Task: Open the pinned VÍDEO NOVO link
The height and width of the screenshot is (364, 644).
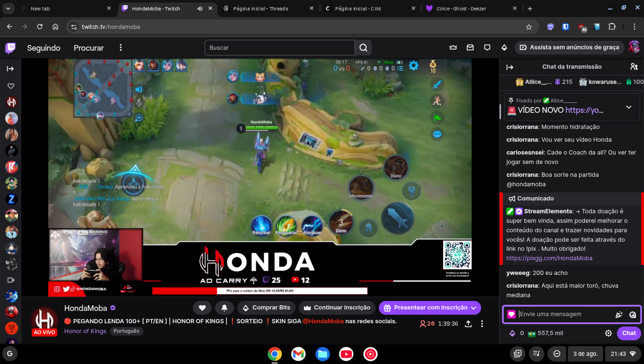Action: pyautogui.click(x=584, y=110)
